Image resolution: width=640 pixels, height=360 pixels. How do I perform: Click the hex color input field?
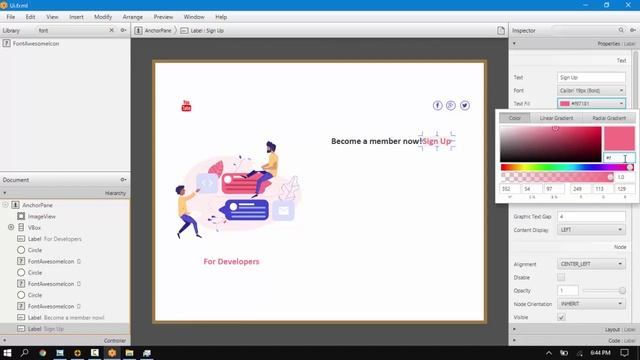(x=619, y=158)
